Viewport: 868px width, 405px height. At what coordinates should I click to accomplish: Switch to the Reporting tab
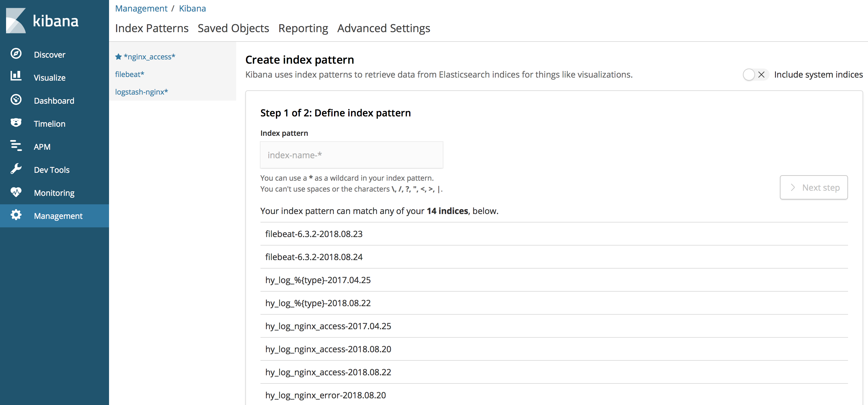[303, 28]
